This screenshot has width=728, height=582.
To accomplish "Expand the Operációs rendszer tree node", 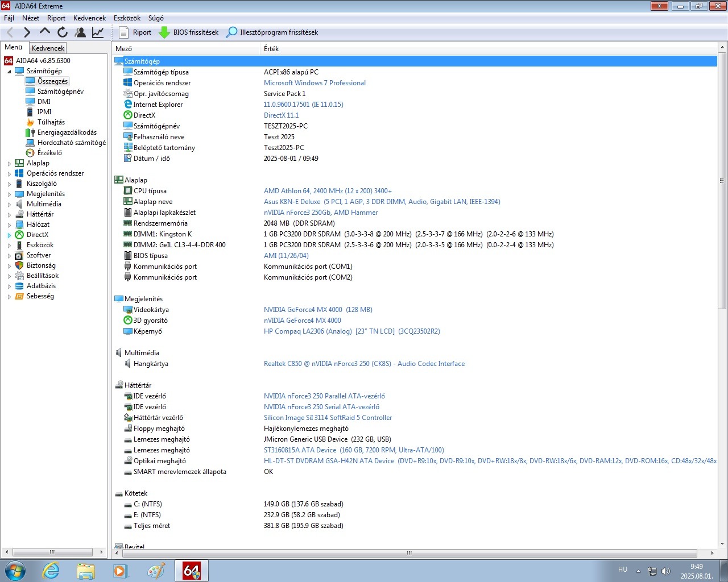I will tap(9, 174).
